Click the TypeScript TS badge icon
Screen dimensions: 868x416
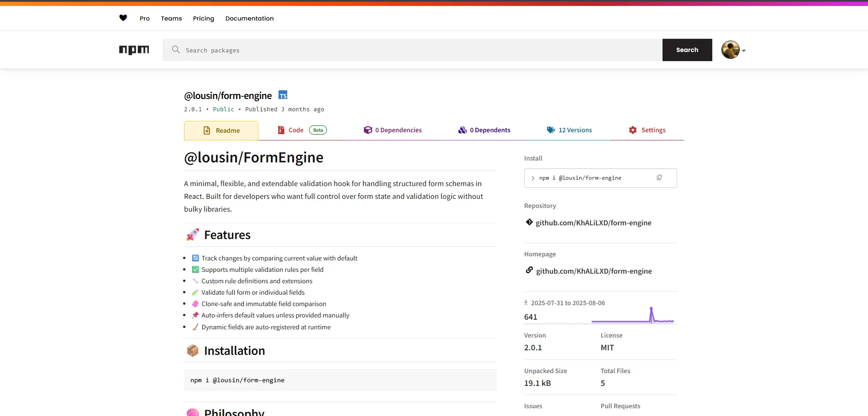(x=283, y=95)
